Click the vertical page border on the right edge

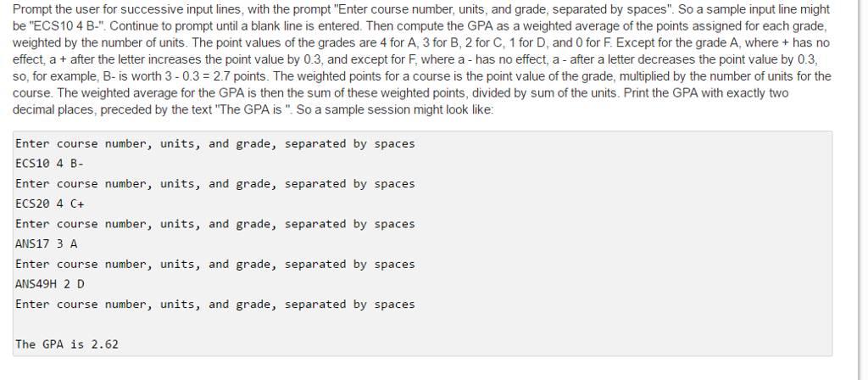[858, 190]
